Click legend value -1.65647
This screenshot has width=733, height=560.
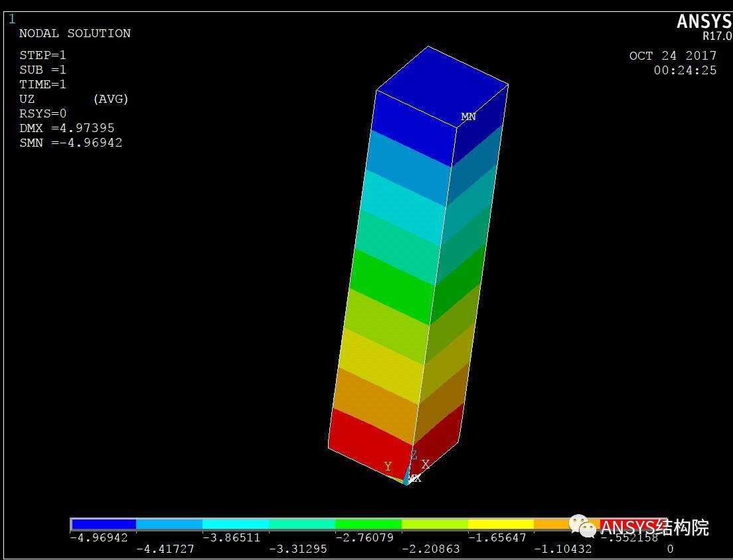click(x=497, y=537)
